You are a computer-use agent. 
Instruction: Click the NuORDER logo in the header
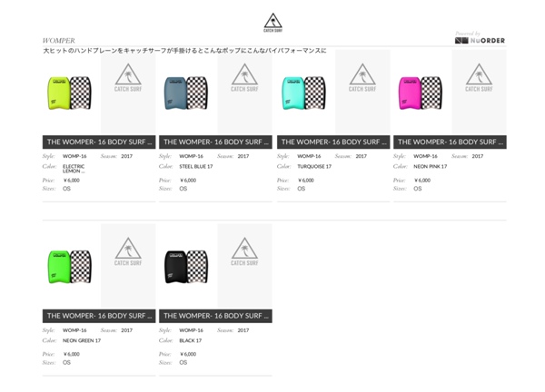[x=480, y=40]
